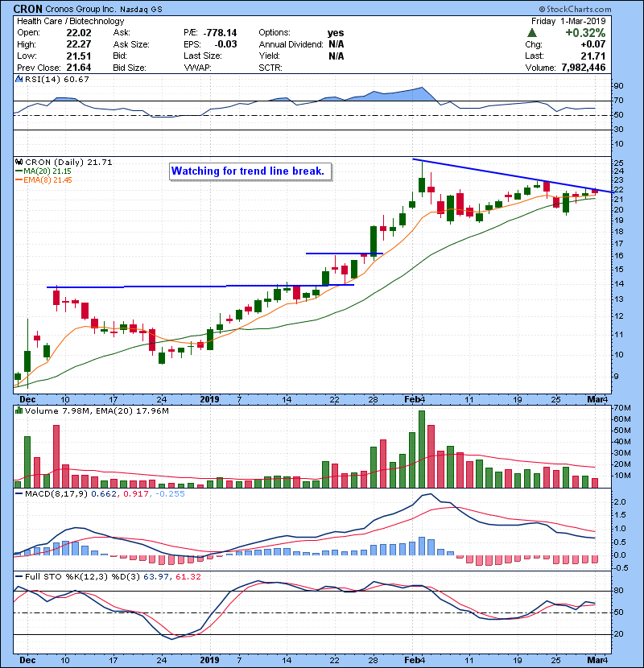Click the Last price value 21.71
The width and height of the screenshot is (644, 668).
click(593, 56)
